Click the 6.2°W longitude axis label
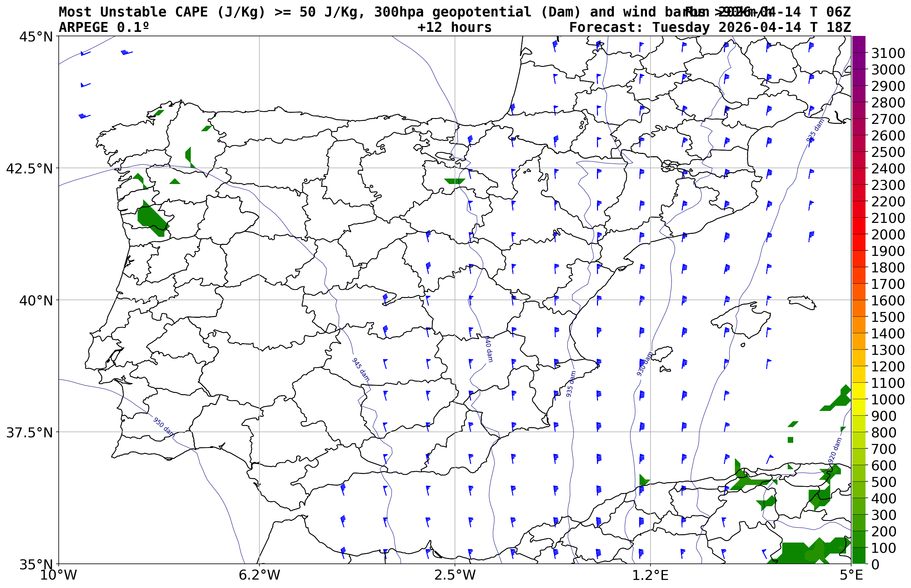This screenshot has height=588, width=911. 259,575
